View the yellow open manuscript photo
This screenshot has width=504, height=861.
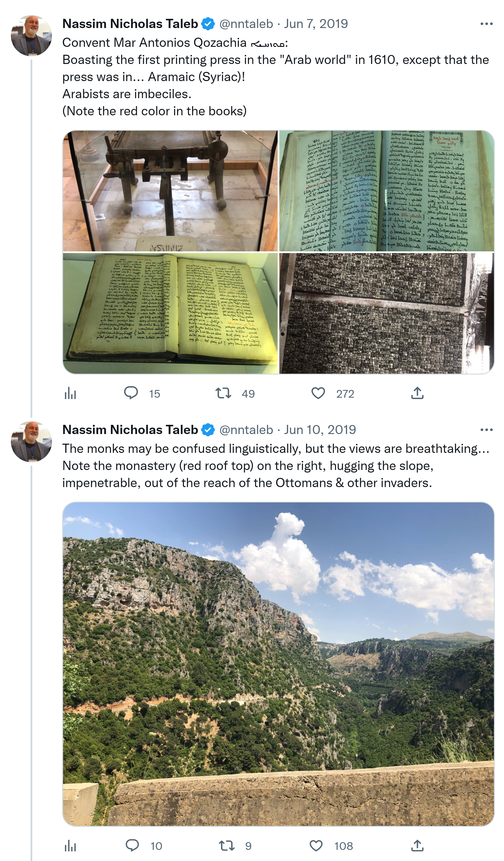click(170, 313)
